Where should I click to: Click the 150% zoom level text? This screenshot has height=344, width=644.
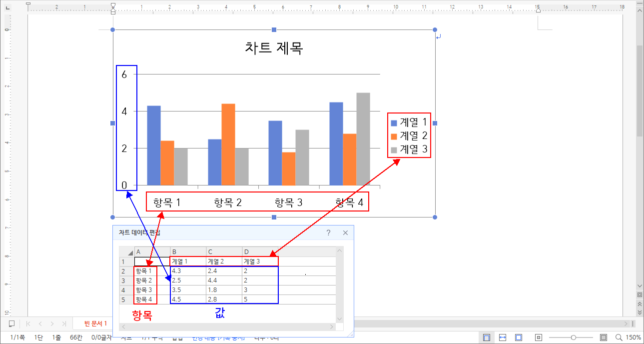[x=633, y=337]
